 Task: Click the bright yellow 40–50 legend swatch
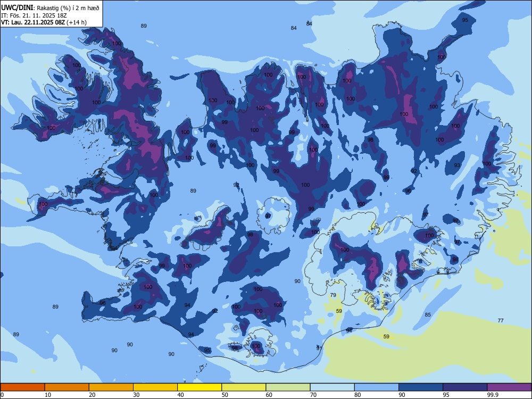click(x=199, y=387)
